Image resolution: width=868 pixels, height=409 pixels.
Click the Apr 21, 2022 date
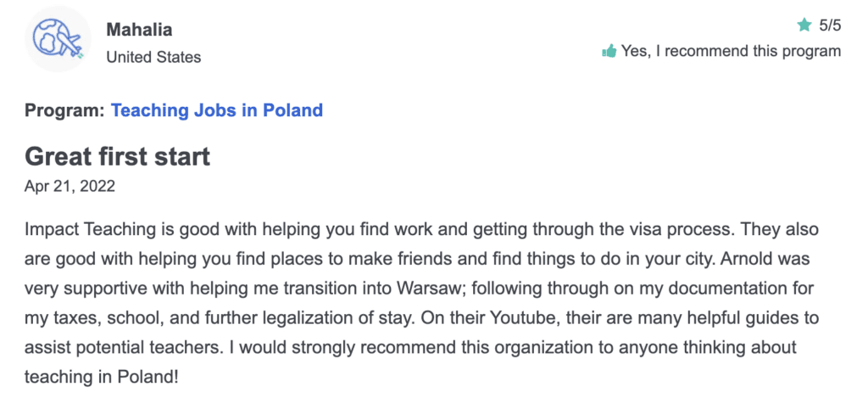70,186
